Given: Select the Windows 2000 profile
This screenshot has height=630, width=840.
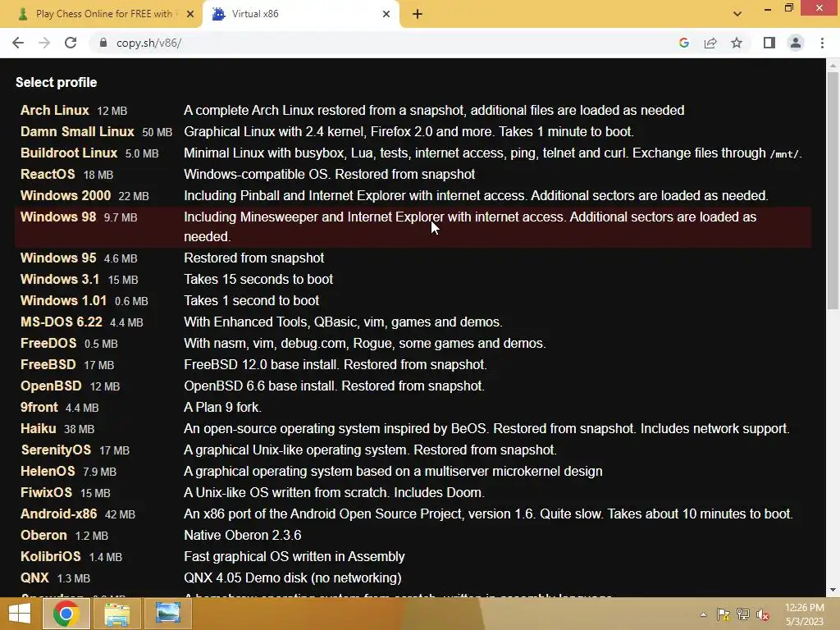Looking at the screenshot, I should coord(66,196).
